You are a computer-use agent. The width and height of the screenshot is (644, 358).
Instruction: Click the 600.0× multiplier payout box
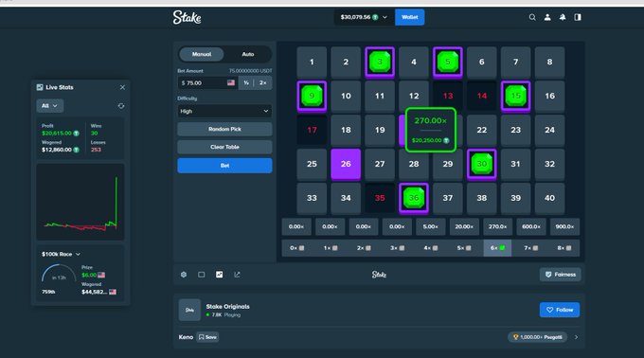pyautogui.click(x=531, y=226)
